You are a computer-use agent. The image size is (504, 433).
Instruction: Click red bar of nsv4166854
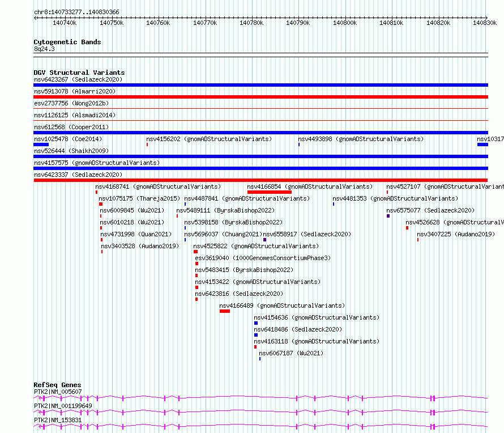tap(270, 192)
